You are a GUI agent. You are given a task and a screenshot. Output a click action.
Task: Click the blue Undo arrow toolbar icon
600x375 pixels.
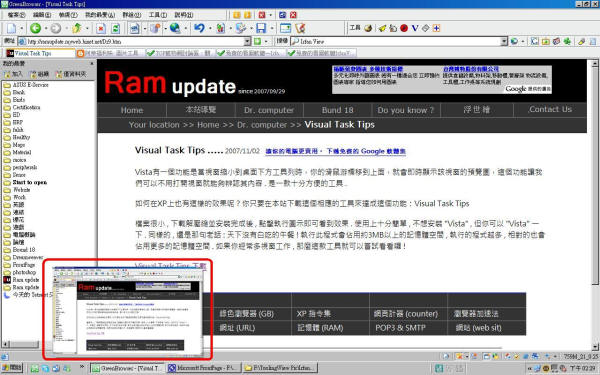tap(199, 28)
